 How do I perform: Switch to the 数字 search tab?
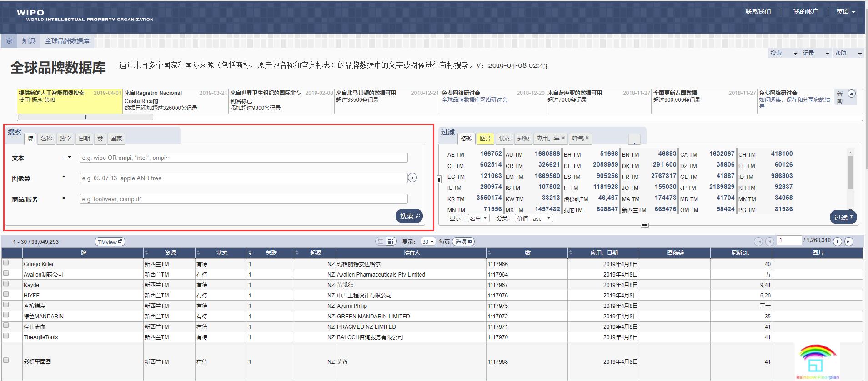(65, 139)
